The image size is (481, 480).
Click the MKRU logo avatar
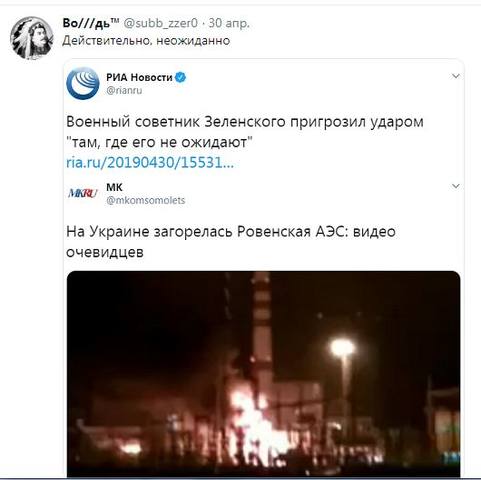click(x=83, y=193)
